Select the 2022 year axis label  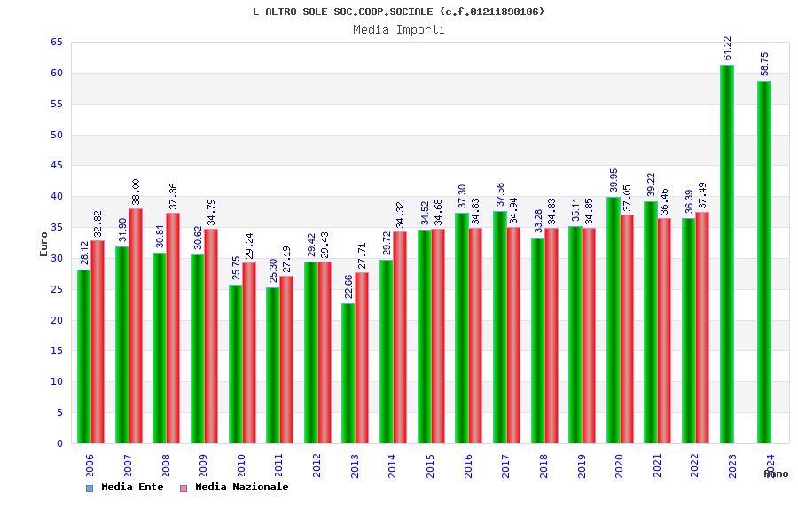pyautogui.click(x=694, y=465)
